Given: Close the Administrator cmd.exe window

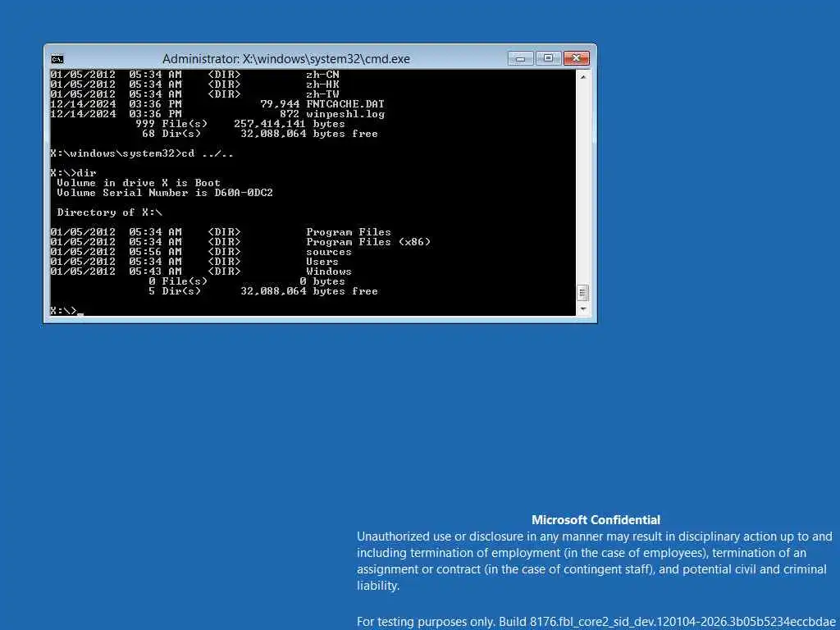Looking at the screenshot, I should click(577, 58).
